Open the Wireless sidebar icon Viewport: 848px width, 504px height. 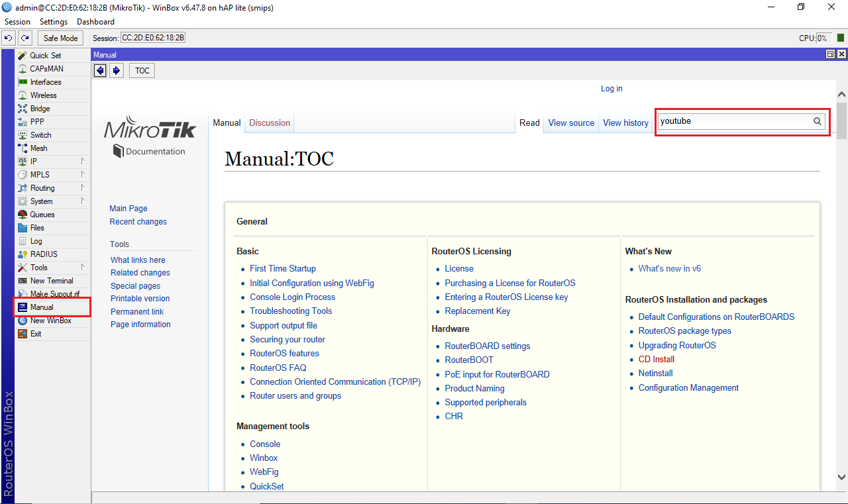pos(23,95)
